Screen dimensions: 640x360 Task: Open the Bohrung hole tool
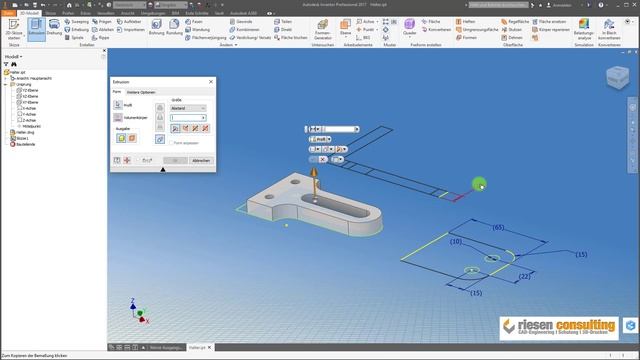point(156,27)
